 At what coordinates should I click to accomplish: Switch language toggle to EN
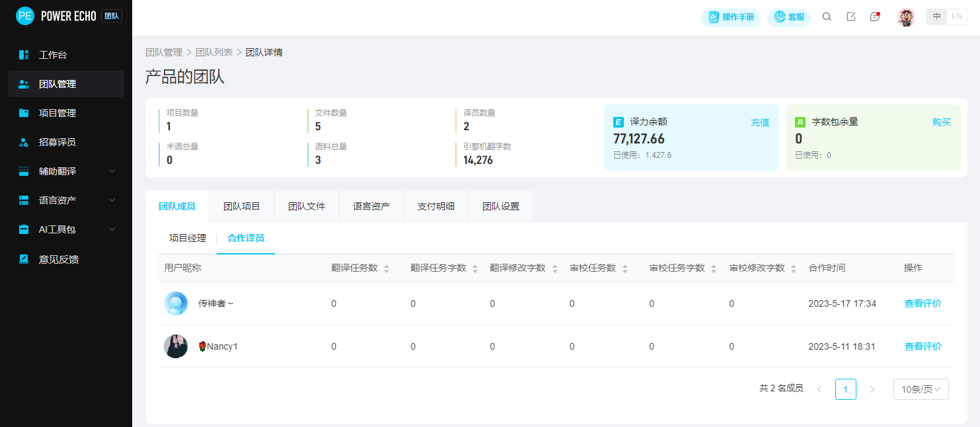point(956,16)
